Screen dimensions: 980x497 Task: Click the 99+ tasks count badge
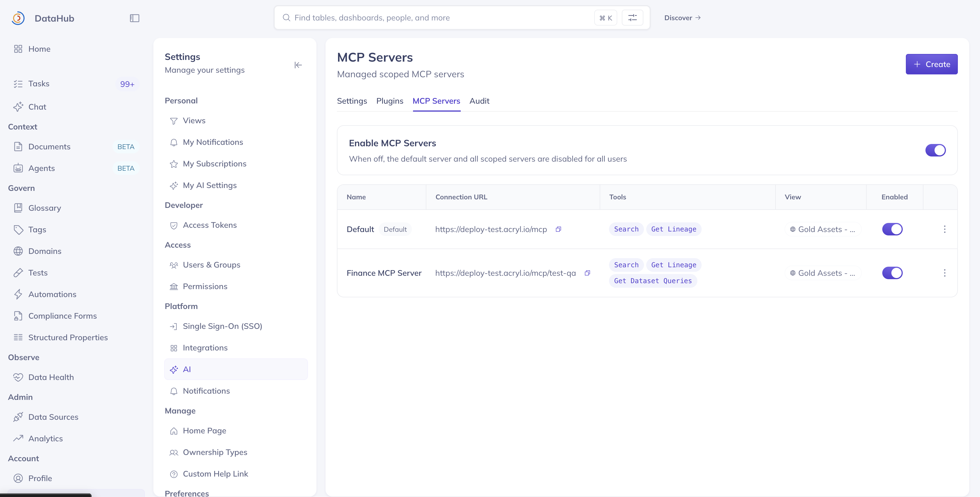click(127, 84)
